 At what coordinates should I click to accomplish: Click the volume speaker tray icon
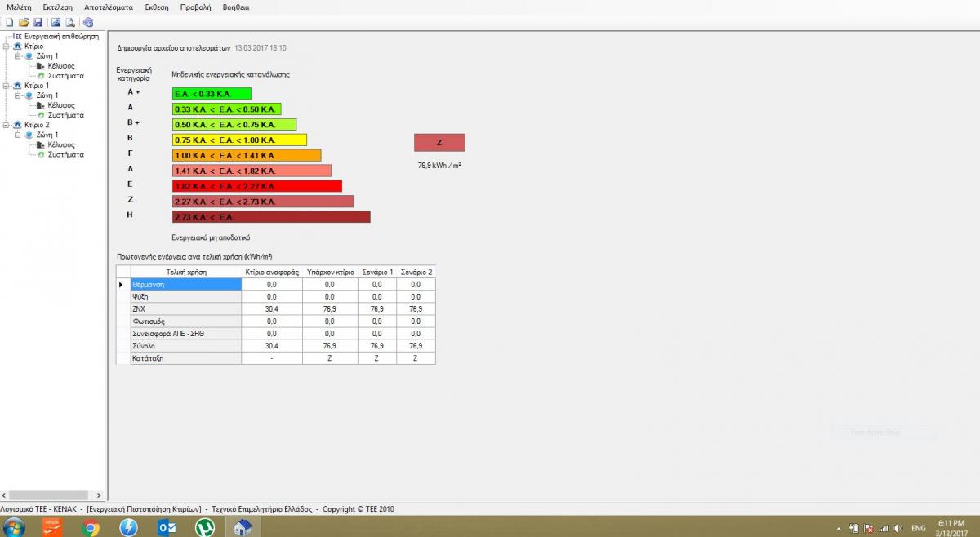898,528
